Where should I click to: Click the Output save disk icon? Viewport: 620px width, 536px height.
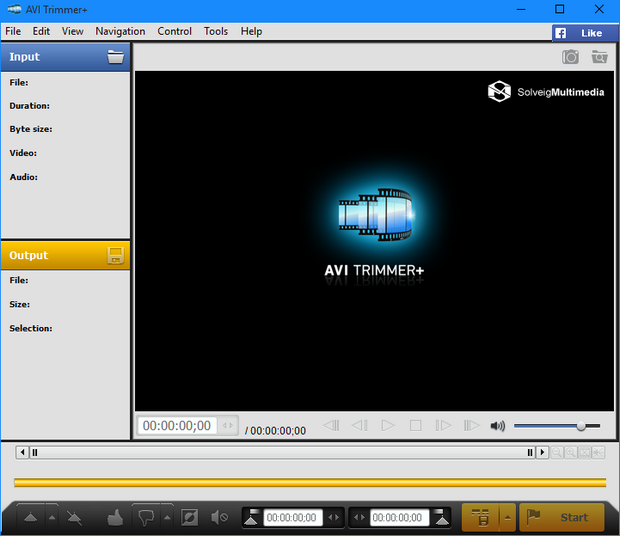(x=115, y=255)
